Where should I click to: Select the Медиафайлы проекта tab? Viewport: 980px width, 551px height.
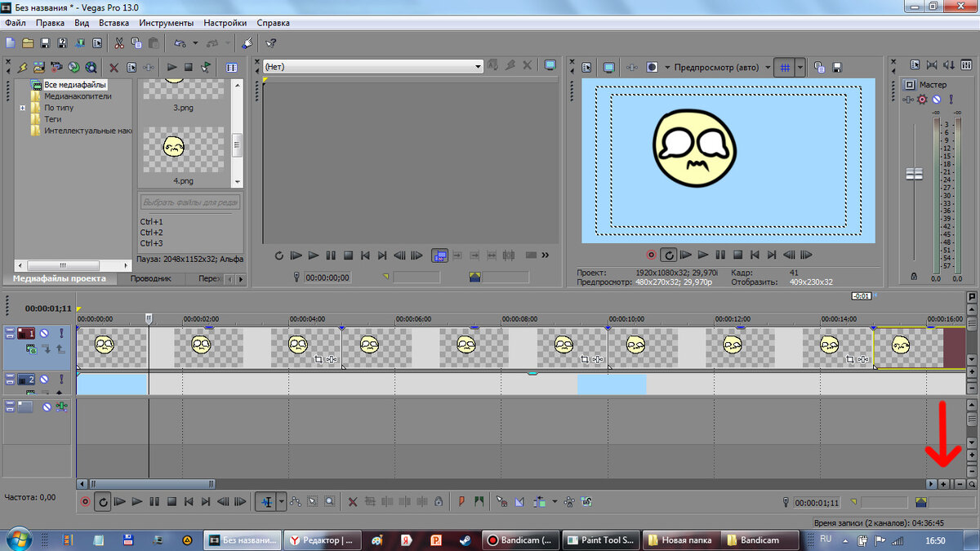click(x=59, y=278)
